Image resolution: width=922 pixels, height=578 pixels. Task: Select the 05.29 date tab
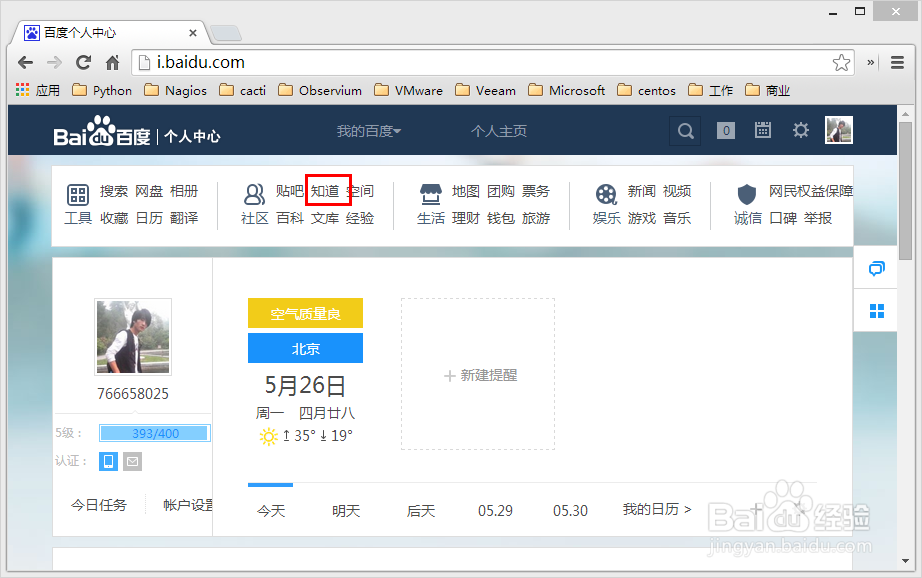point(495,510)
